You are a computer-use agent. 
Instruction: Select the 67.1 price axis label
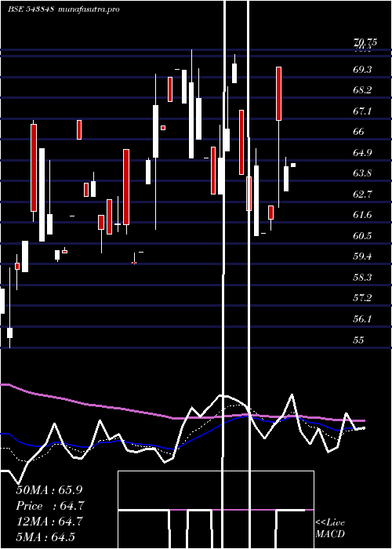pos(362,111)
